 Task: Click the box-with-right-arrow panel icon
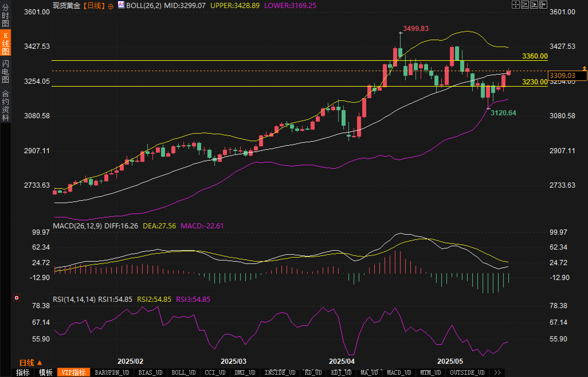click(543, 5)
